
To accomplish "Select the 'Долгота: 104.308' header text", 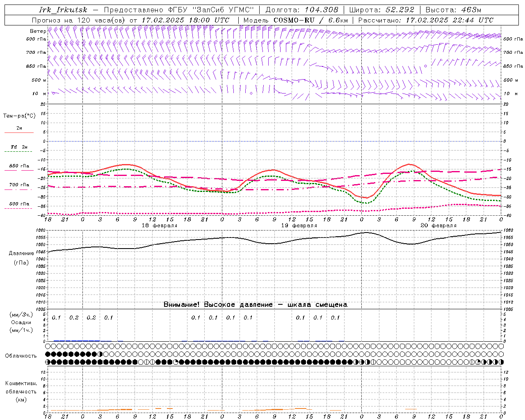I will click(x=302, y=10).
